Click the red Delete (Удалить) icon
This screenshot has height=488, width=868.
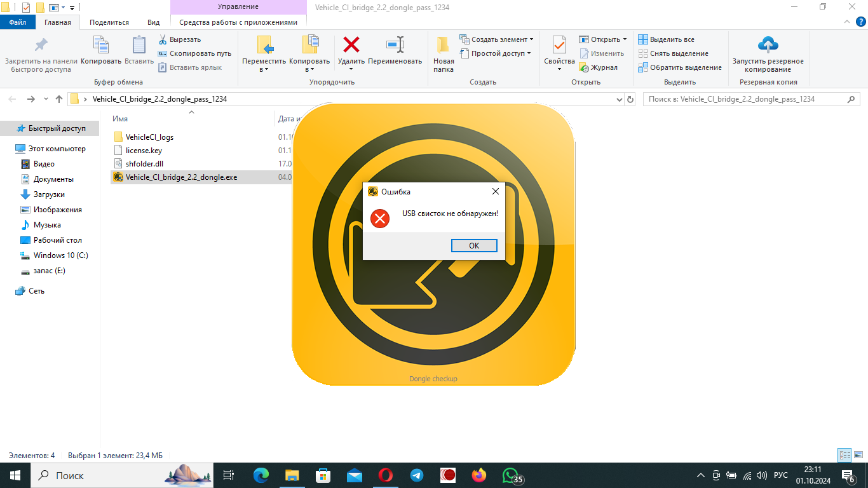pyautogui.click(x=351, y=46)
